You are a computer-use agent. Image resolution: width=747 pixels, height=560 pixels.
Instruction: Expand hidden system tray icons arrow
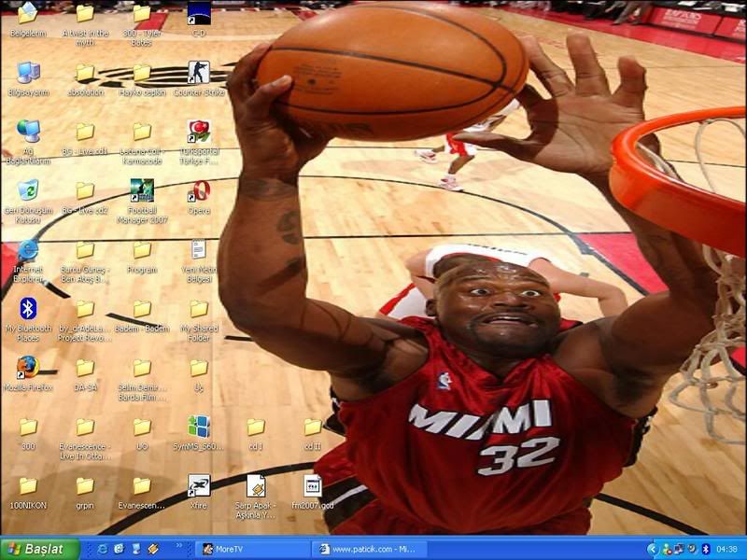pos(652,550)
